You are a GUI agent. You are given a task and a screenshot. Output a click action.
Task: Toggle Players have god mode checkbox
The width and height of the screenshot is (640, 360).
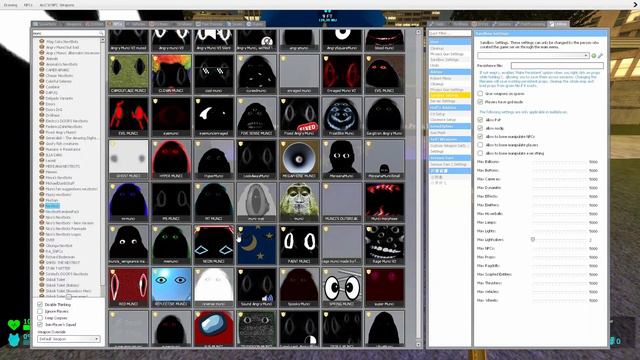point(480,102)
